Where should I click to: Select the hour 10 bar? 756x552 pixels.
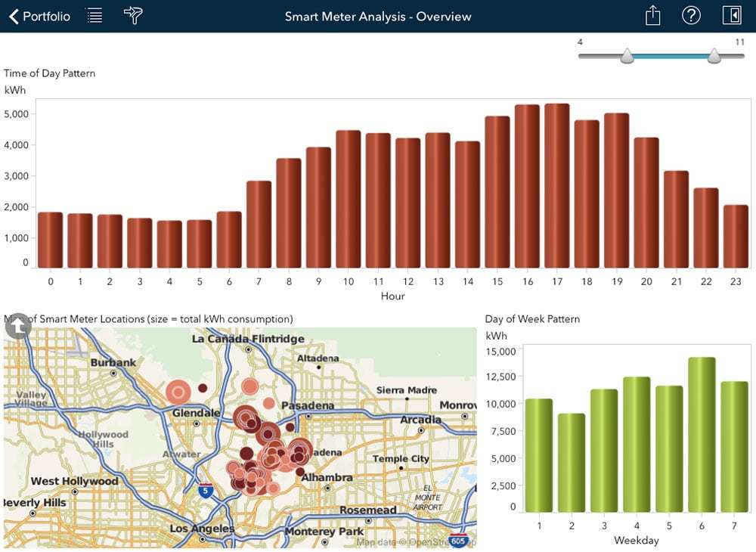pyautogui.click(x=348, y=199)
